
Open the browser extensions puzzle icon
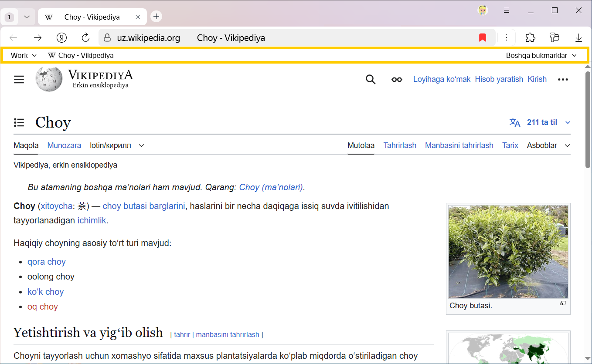point(530,38)
